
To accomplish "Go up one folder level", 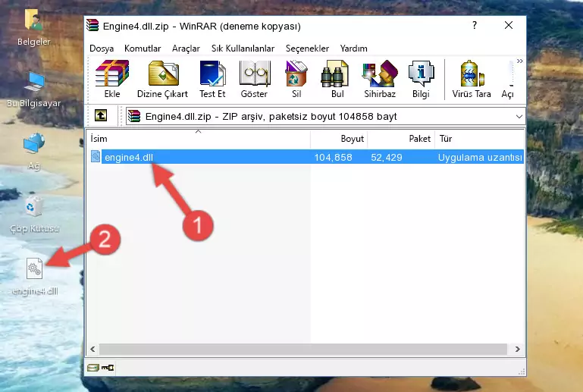I will click(101, 116).
